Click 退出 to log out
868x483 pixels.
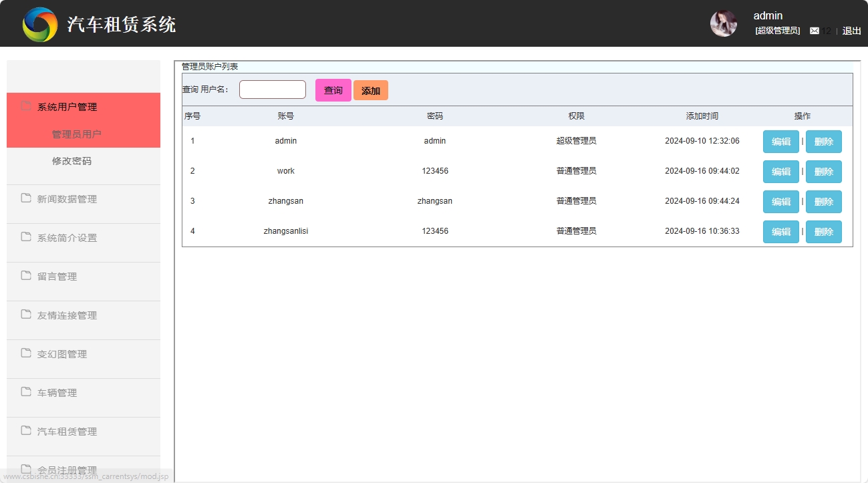tap(851, 31)
